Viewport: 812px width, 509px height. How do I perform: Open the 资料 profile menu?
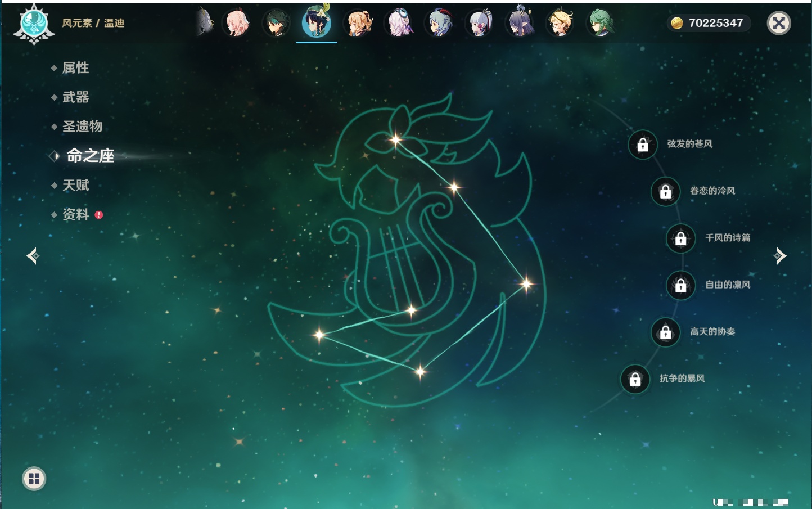pos(75,214)
